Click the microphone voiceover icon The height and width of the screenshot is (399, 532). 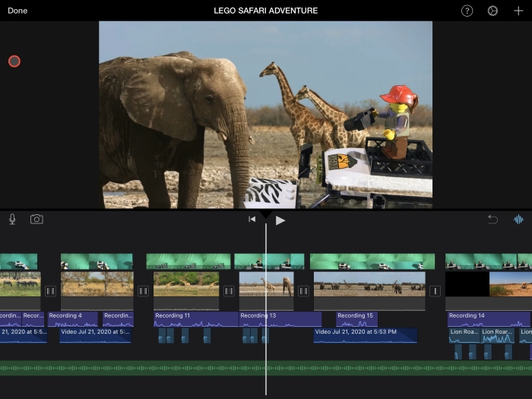click(x=12, y=219)
